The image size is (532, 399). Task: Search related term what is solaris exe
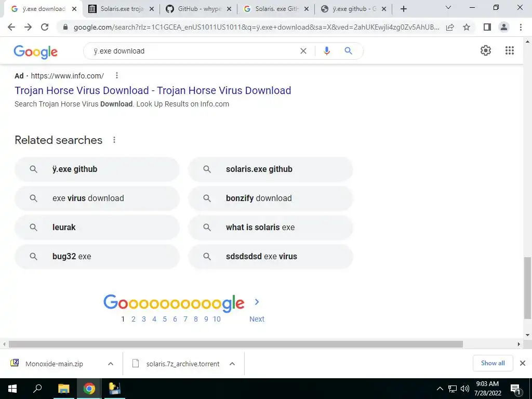point(271,228)
